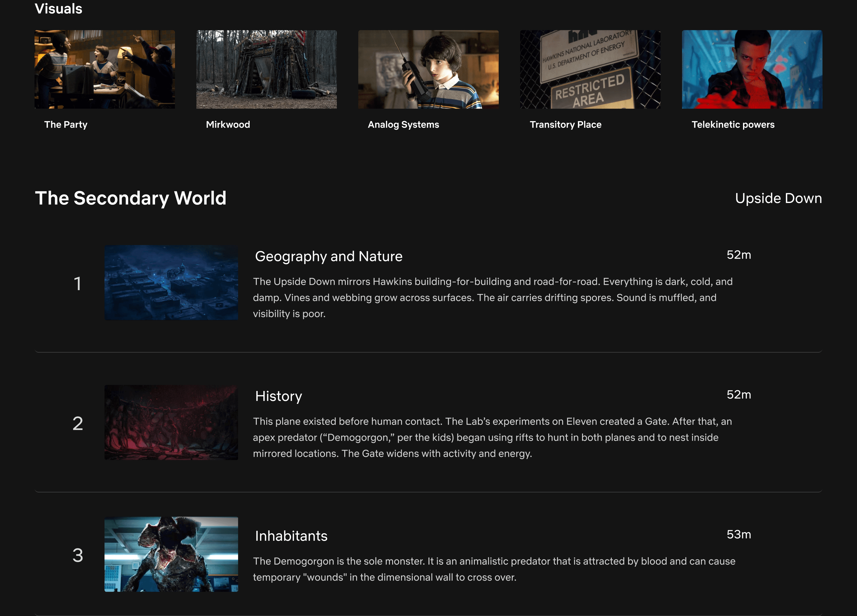Play the Inhabitants Demogorgon thumbnail
This screenshot has width=857, height=616.
coord(171,554)
